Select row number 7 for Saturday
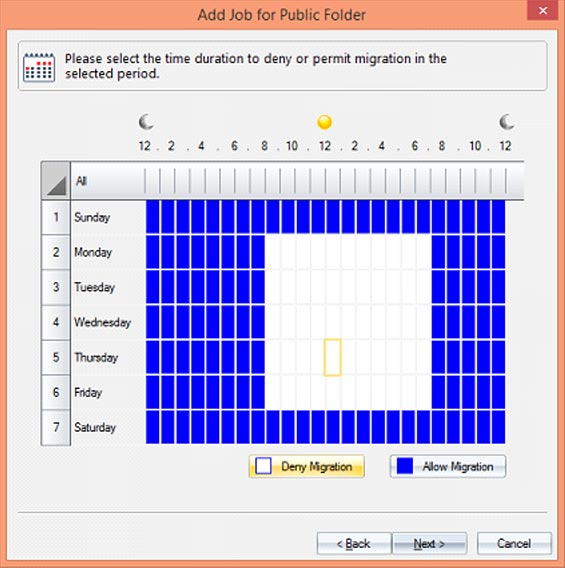The image size is (565, 568). pyautogui.click(x=56, y=427)
